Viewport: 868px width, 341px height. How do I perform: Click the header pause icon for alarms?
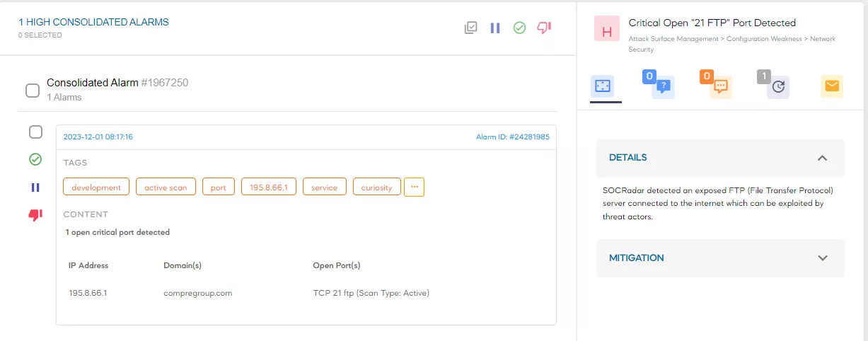pos(495,28)
